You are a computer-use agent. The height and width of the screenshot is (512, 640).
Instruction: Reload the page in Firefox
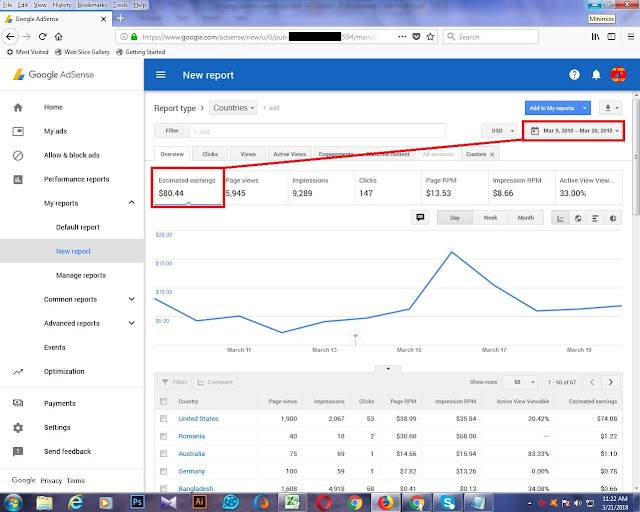click(x=42, y=37)
